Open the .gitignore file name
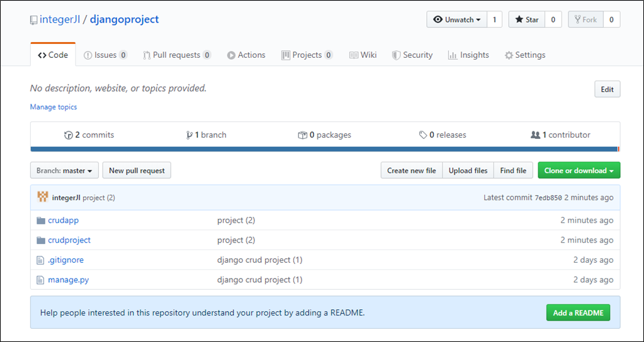The height and width of the screenshot is (342, 644). 65,260
